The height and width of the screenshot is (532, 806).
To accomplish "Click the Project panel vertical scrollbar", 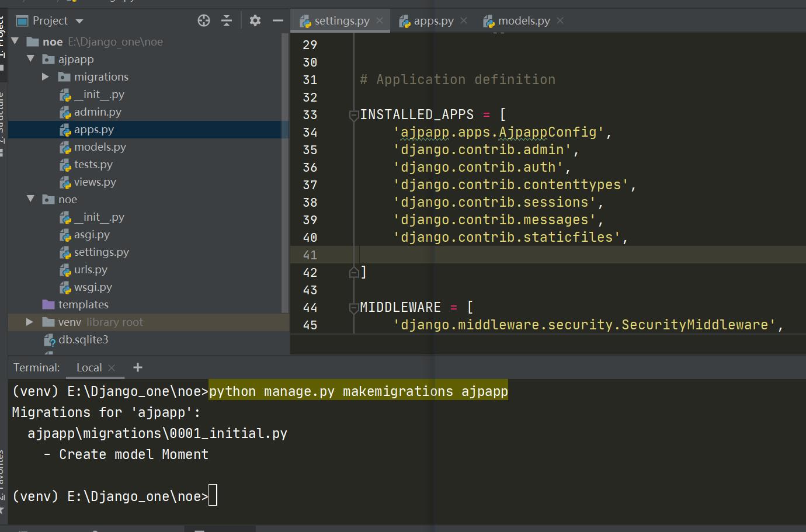I will coord(285,173).
